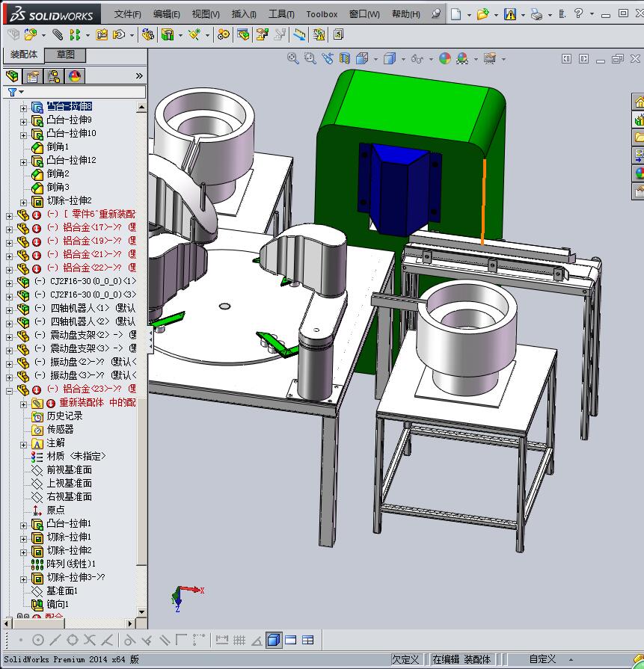This screenshot has width=644, height=669.
Task: Open the 编辑(E) menu
Action: (167, 14)
